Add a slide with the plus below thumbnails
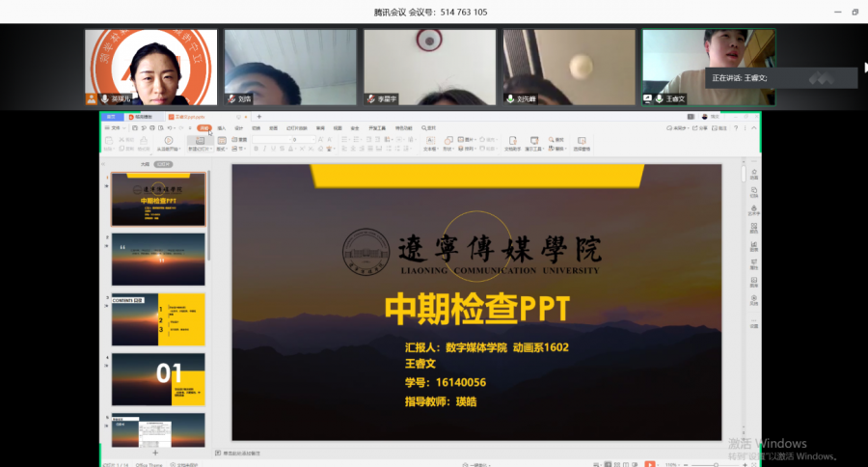 [x=155, y=452]
